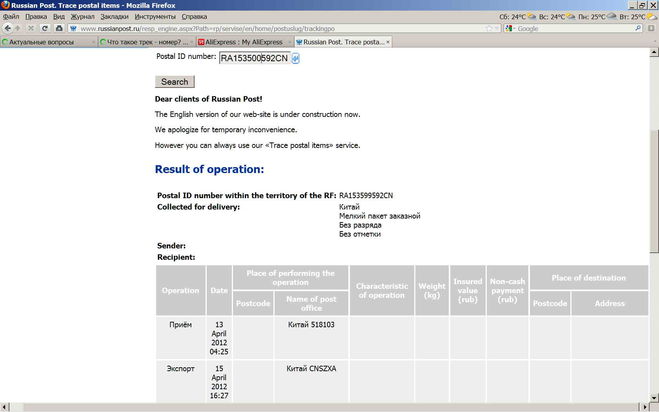Click the Пн: 25°C weather forecast
This screenshot has height=412, width=659.
[597, 17]
